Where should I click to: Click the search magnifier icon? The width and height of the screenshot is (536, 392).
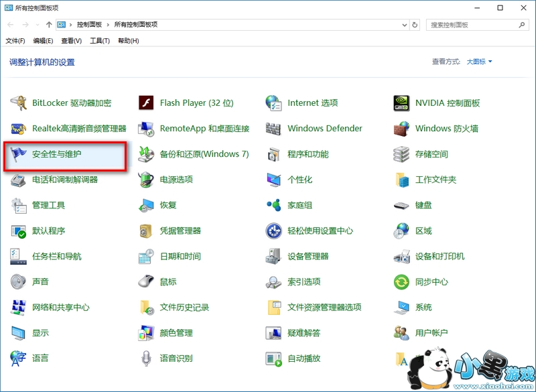point(522,25)
